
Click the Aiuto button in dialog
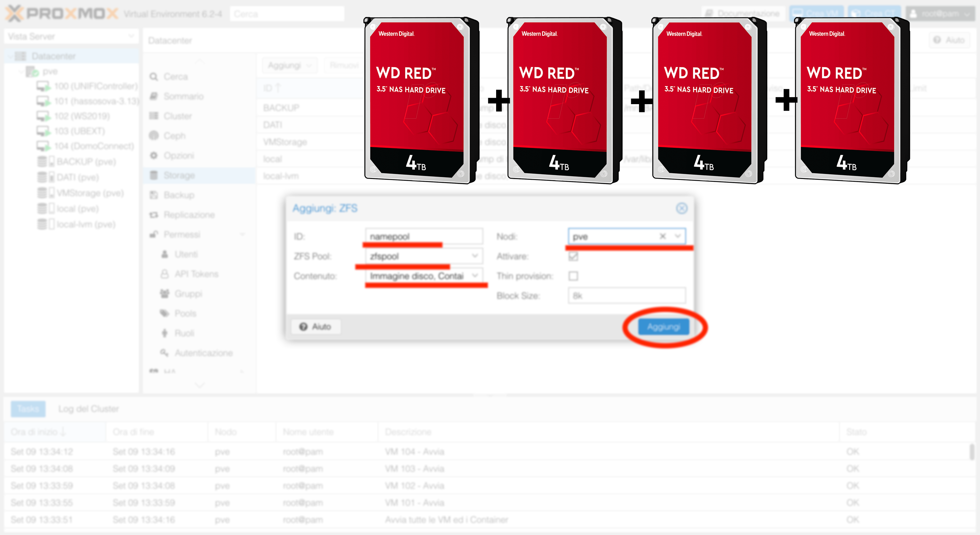(315, 326)
